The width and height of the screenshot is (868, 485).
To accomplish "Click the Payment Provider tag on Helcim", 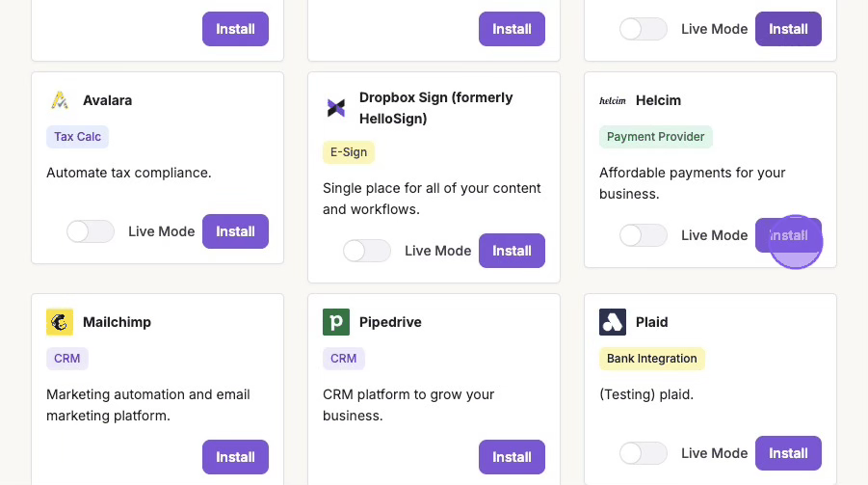I will [x=655, y=137].
